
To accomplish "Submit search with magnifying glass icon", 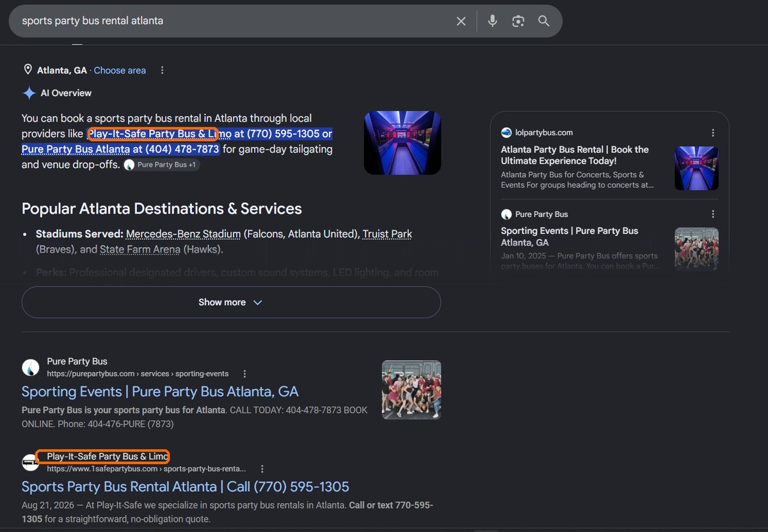I will pos(543,21).
